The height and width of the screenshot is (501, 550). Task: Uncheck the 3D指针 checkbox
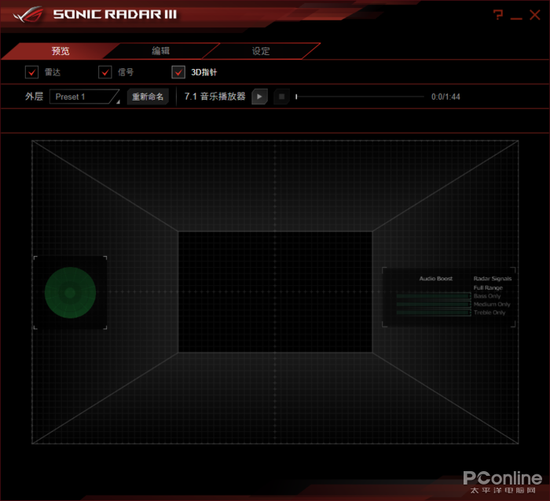coord(178,72)
